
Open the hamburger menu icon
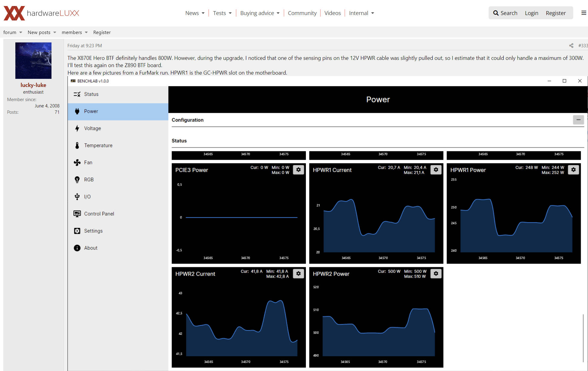(583, 13)
